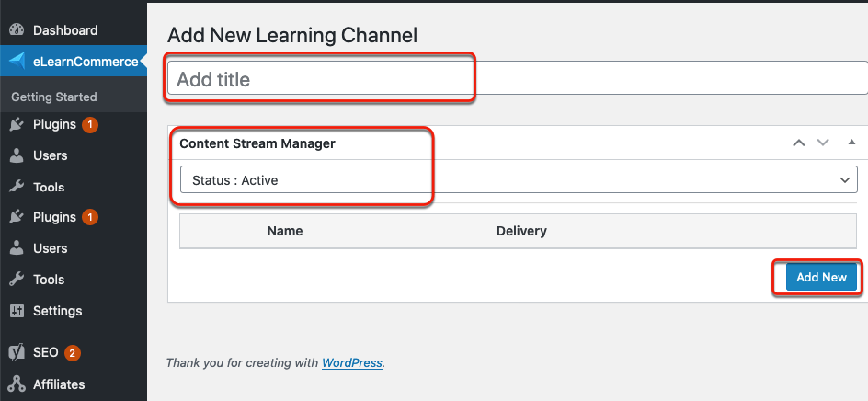Move Content Stream Manager panel up
This screenshot has width=868, height=401.
coord(798,143)
